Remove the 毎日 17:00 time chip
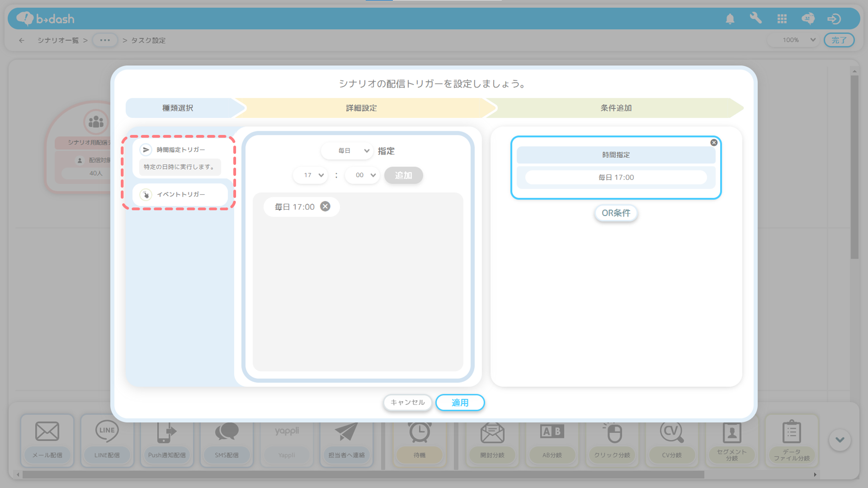 click(x=325, y=207)
